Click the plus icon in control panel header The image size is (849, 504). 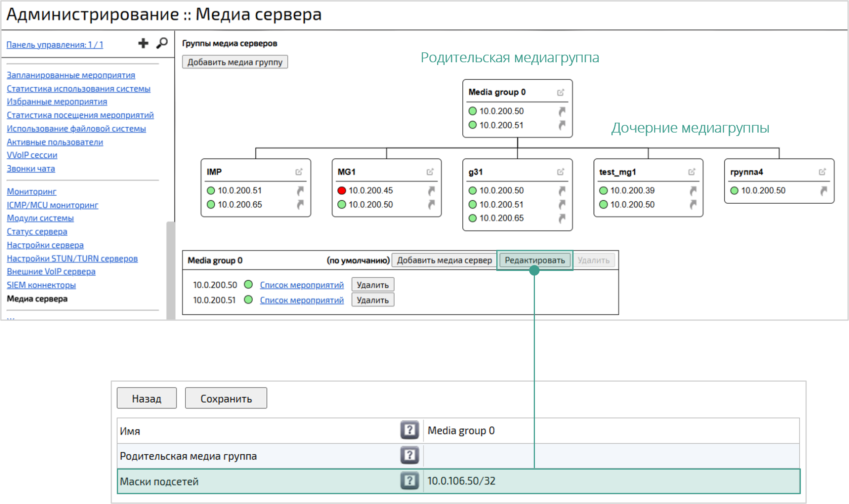[x=143, y=44]
